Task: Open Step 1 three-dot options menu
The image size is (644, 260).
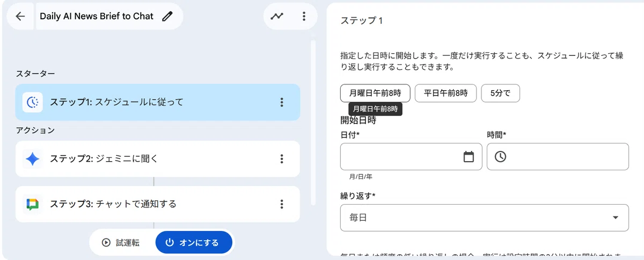Action: tap(282, 102)
